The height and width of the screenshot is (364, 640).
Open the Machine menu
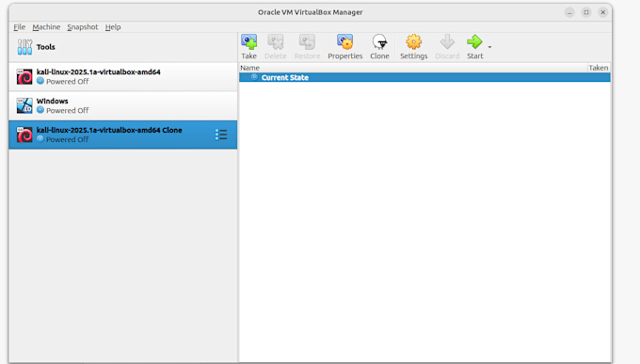[46, 27]
